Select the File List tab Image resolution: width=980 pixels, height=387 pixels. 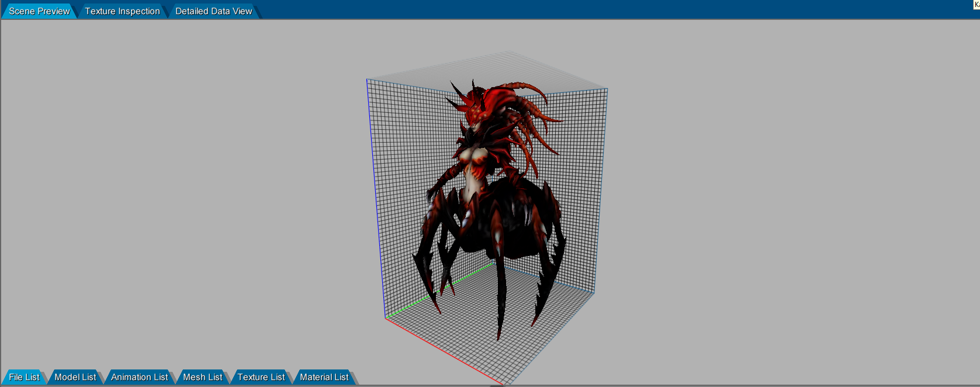tap(24, 377)
